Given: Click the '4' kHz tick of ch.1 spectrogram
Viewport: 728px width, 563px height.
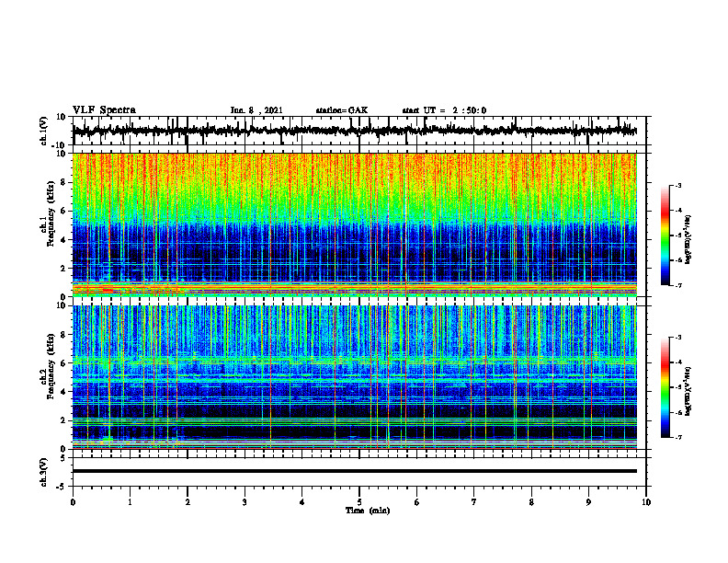Looking at the screenshot, I should point(63,240).
